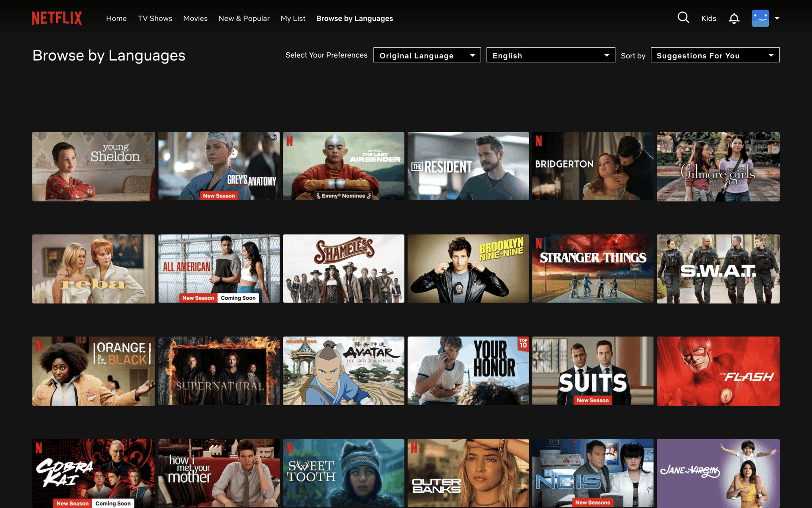Click Top 10 badge on Your Honor
This screenshot has width=812, height=508.
[523, 343]
